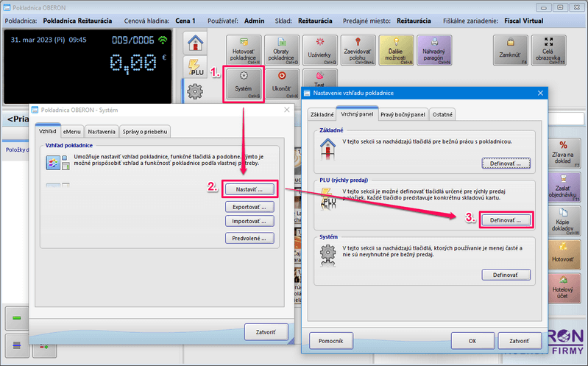588x366 pixels.
Task: Select Náhradný paragón button
Action: 435,49
